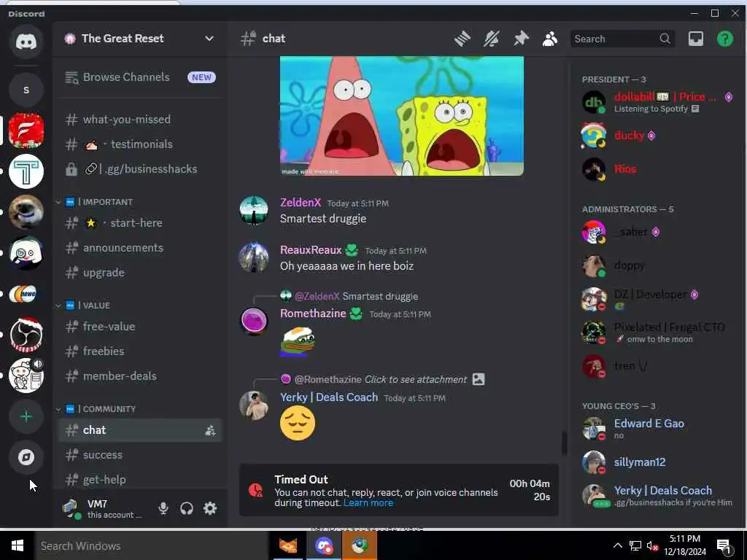This screenshot has height=560, width=747.
Task: Open the white T server icon
Action: [26, 171]
